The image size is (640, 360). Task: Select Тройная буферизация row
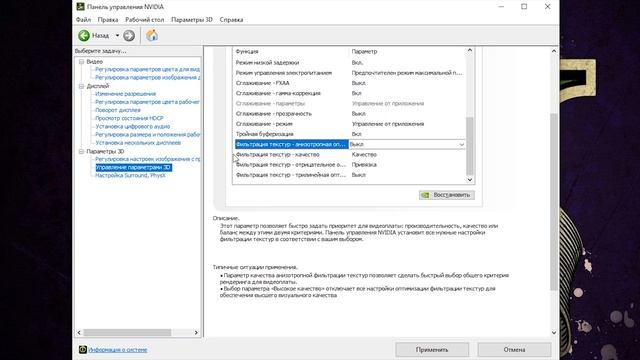(350, 134)
